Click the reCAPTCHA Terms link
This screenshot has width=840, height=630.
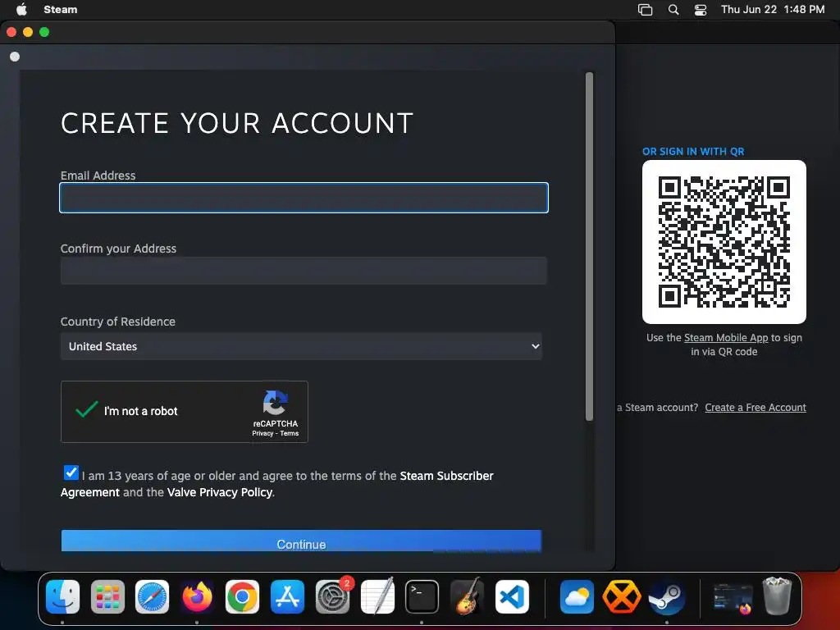(290, 433)
